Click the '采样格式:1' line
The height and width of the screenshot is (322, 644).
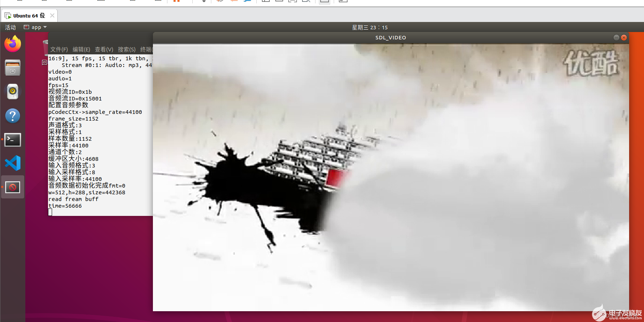[65, 132]
